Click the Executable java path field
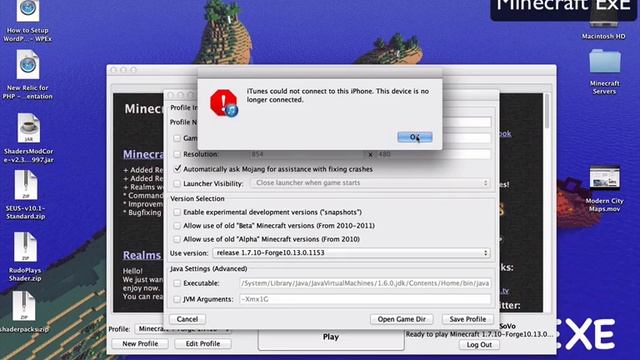Viewport: 640px width, 360px height. click(365, 283)
